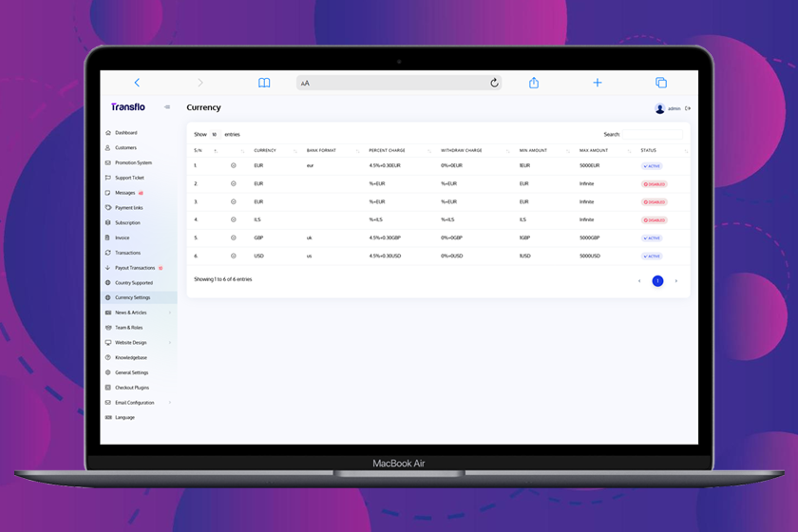This screenshot has width=798, height=532.
Task: Click the browser tabs overview icon
Action: (661, 84)
